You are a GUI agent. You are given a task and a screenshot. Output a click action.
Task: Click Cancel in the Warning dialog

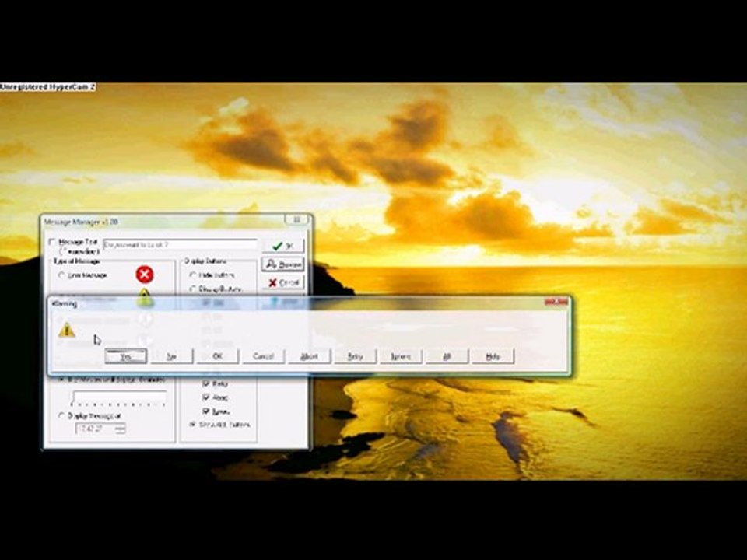pos(263,356)
